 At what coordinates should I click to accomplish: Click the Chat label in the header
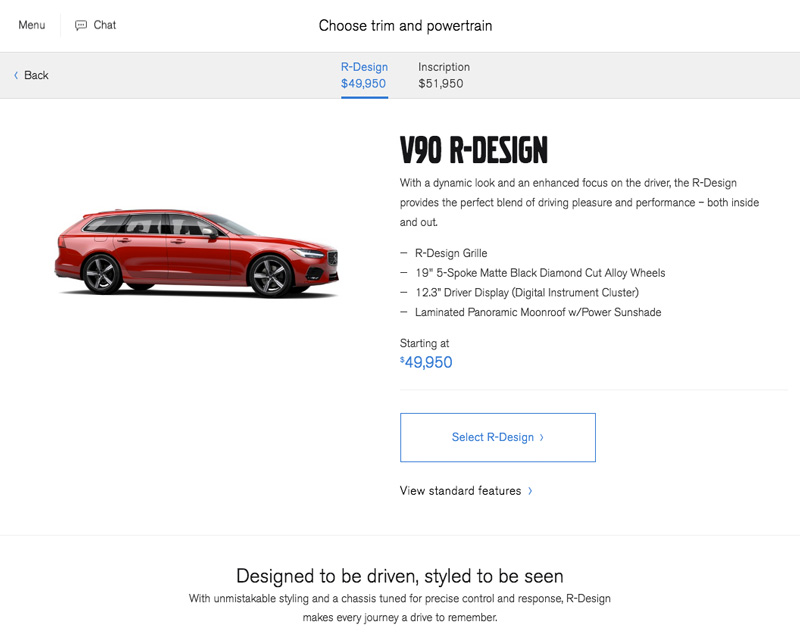[104, 25]
